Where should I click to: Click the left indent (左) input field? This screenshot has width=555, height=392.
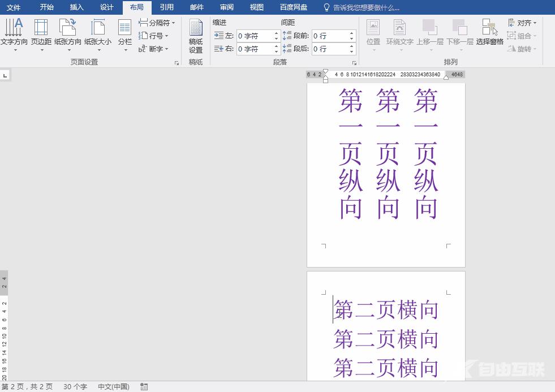(x=254, y=36)
